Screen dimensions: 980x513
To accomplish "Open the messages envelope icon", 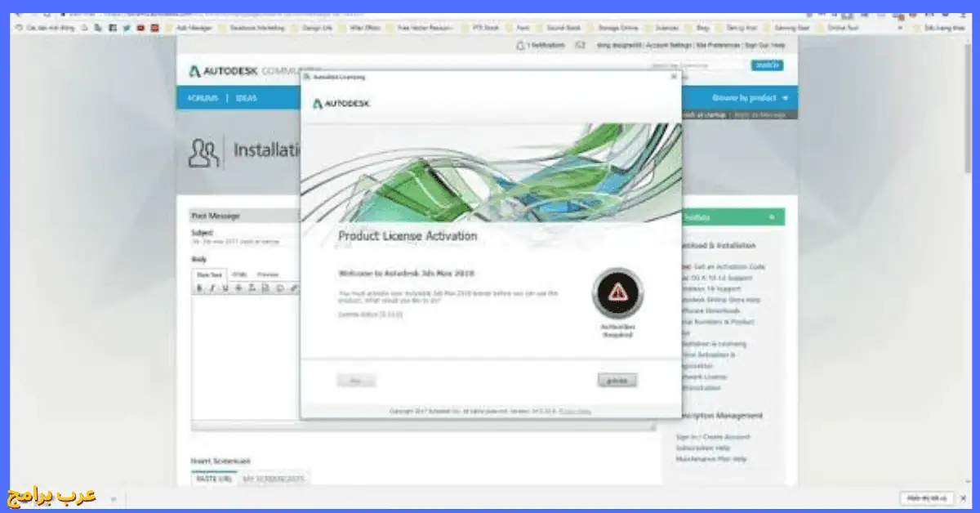I will [580, 46].
